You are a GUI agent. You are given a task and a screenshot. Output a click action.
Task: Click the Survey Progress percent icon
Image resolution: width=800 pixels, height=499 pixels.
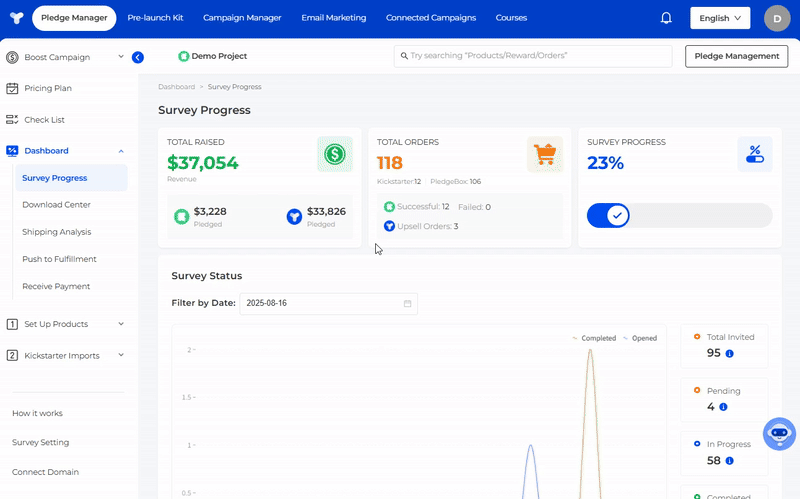pos(755,155)
